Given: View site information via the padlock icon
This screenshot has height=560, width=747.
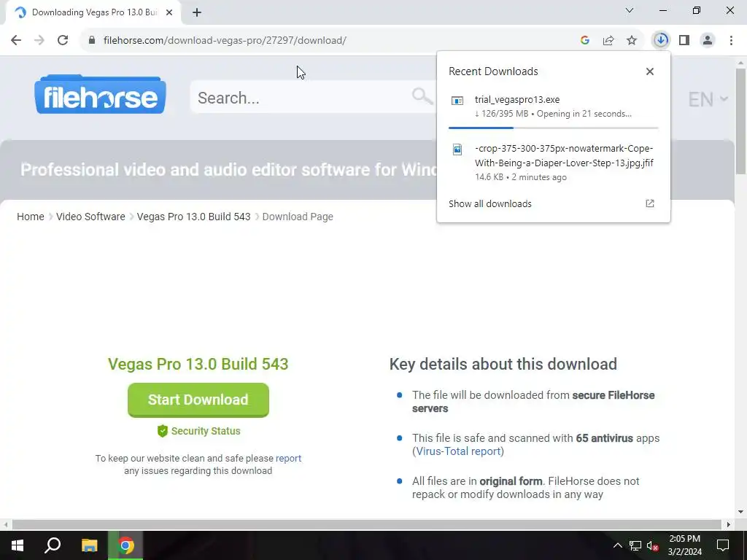Looking at the screenshot, I should tap(92, 40).
